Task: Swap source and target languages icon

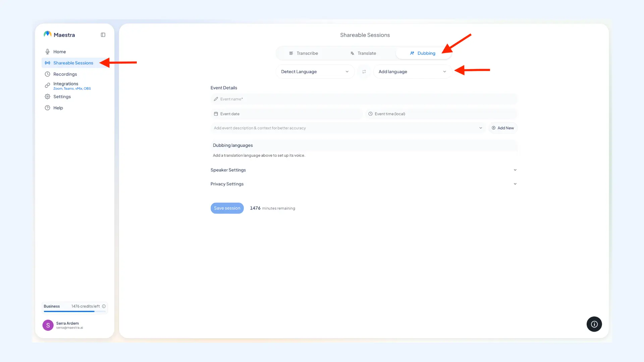Action: click(x=364, y=72)
